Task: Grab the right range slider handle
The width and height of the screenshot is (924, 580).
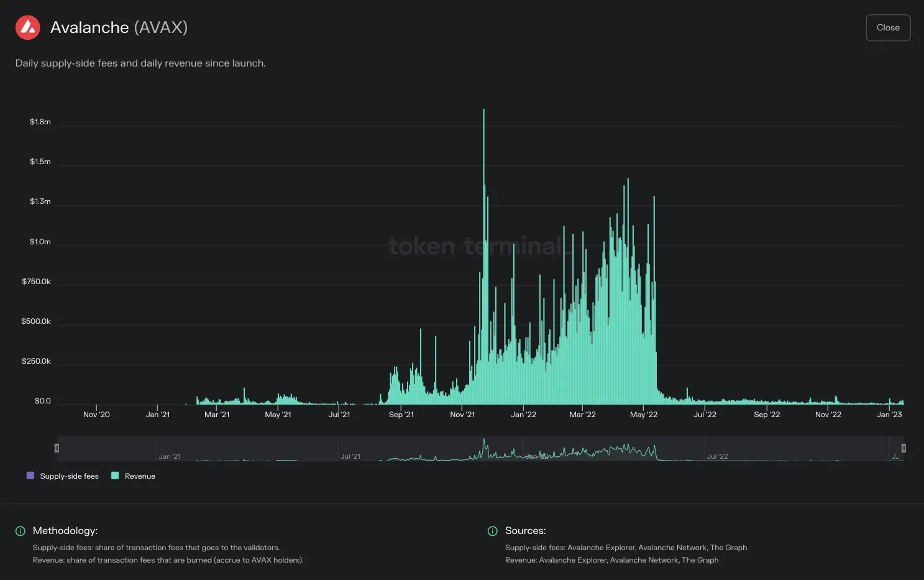Action: coord(903,448)
